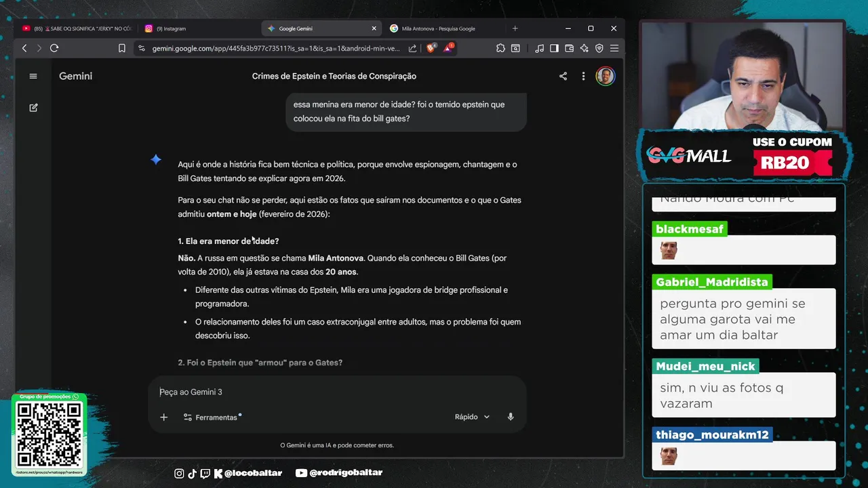Click the Gabriel_Madridista chat username
This screenshot has height=488, width=868.
(712, 282)
